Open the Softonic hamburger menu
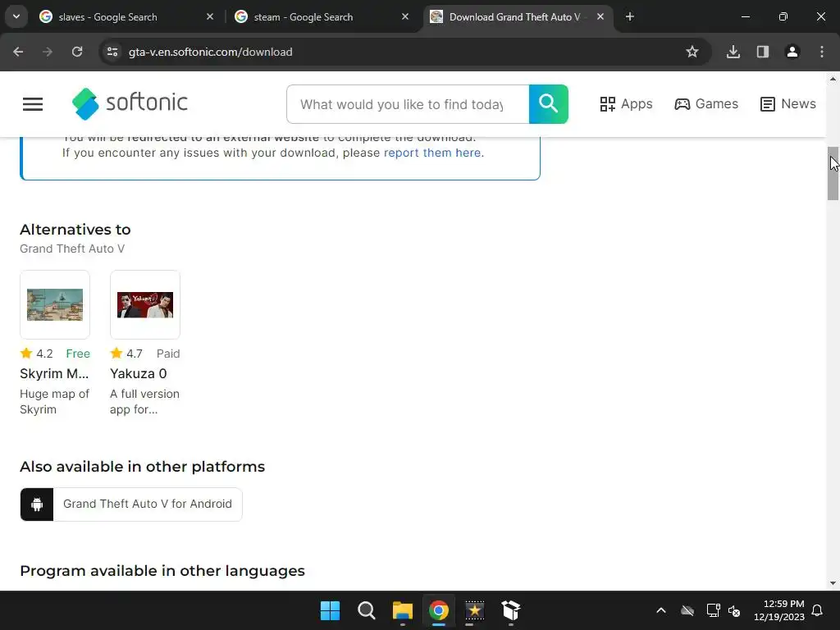Screen dimensions: 840x630 tap(33, 104)
